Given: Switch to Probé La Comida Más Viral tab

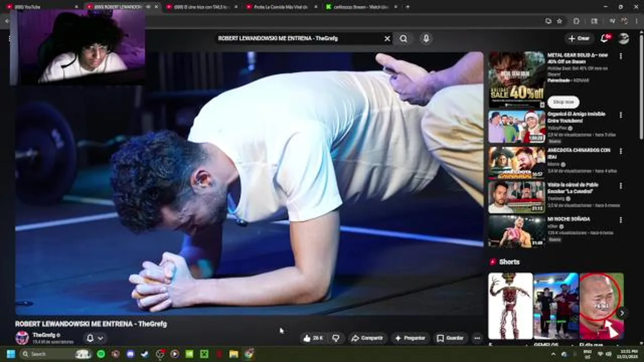Looking at the screenshot, I should pyautogui.click(x=281, y=7).
